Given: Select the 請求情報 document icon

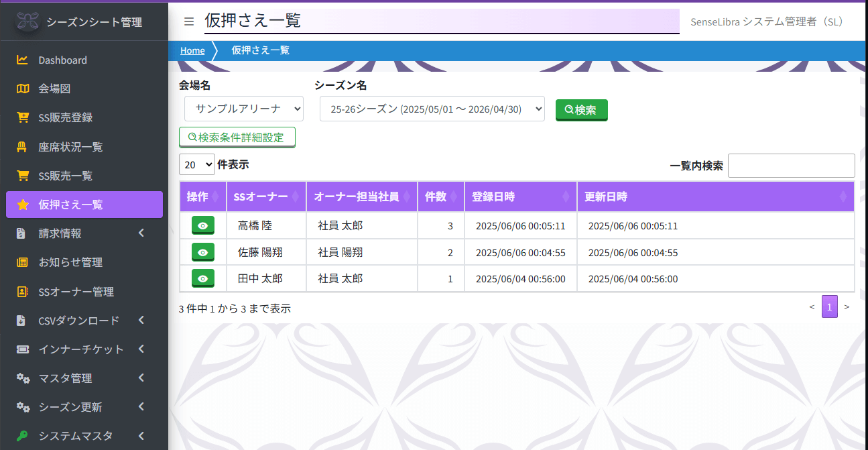Looking at the screenshot, I should click(x=21, y=233).
